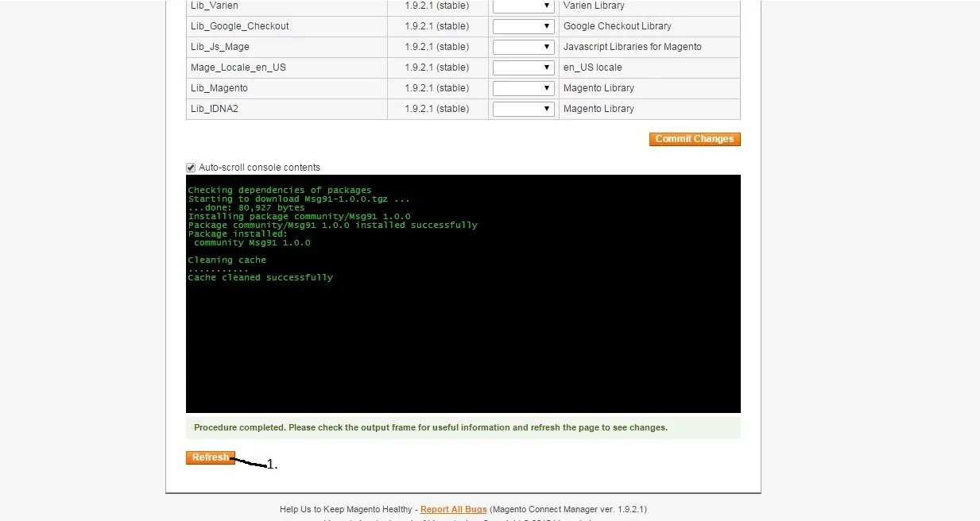Click the 'Package installed:' console line

[238, 234]
